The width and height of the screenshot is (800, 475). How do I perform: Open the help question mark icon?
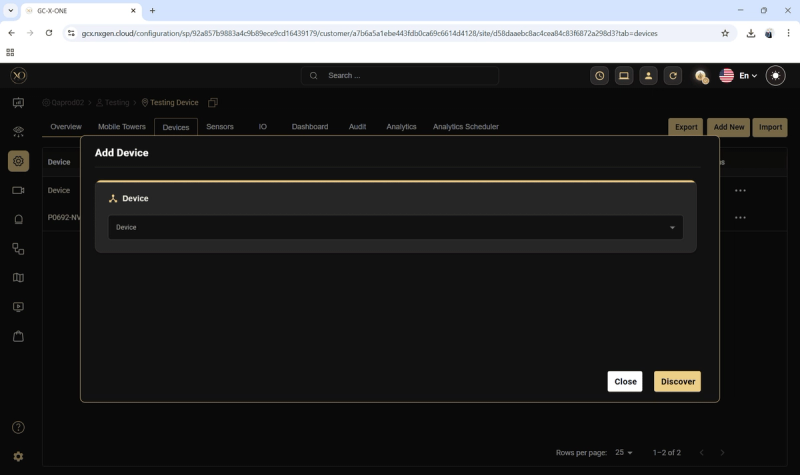(x=18, y=428)
